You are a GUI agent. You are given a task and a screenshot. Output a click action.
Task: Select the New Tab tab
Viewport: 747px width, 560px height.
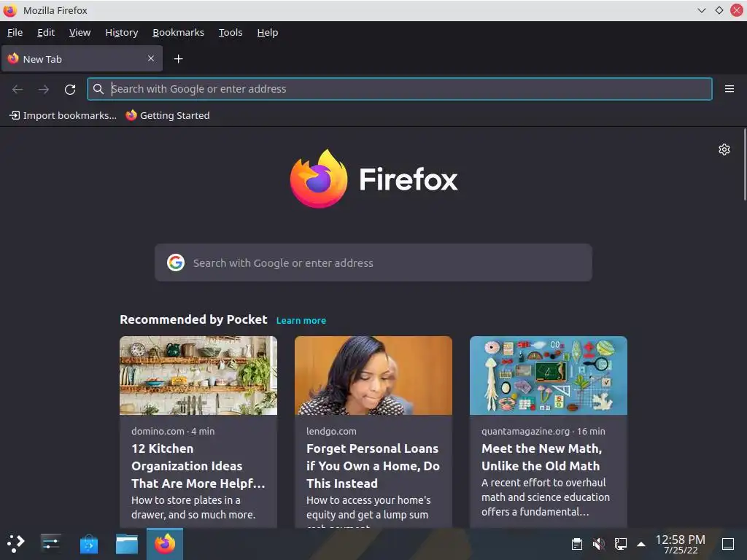[x=82, y=58]
